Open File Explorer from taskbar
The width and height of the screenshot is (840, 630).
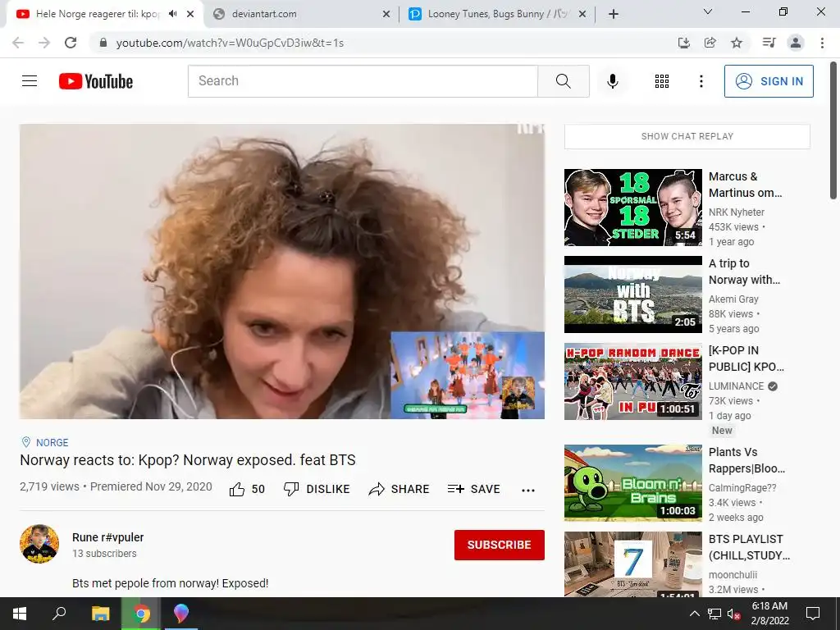coord(100,614)
